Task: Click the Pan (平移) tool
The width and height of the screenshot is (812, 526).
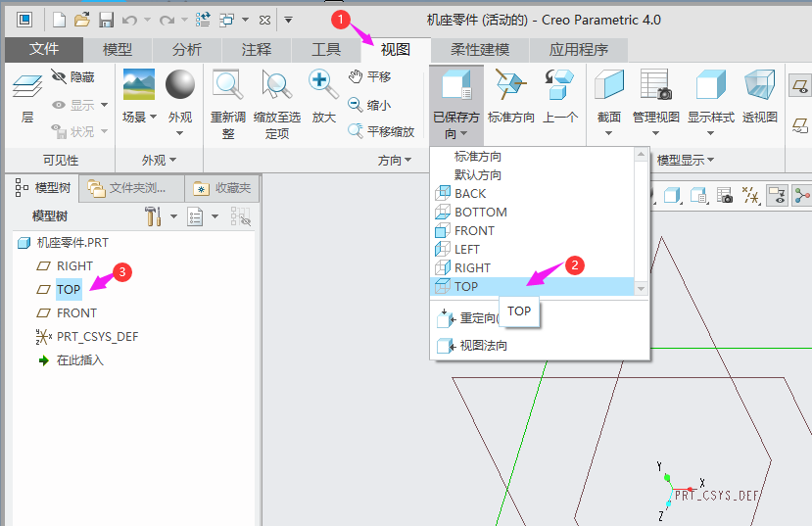Action: coord(369,77)
